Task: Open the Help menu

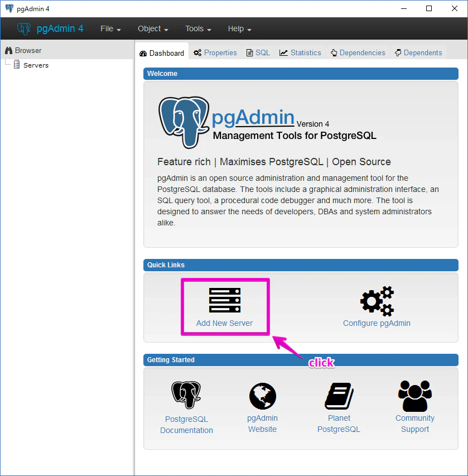Action: point(239,28)
